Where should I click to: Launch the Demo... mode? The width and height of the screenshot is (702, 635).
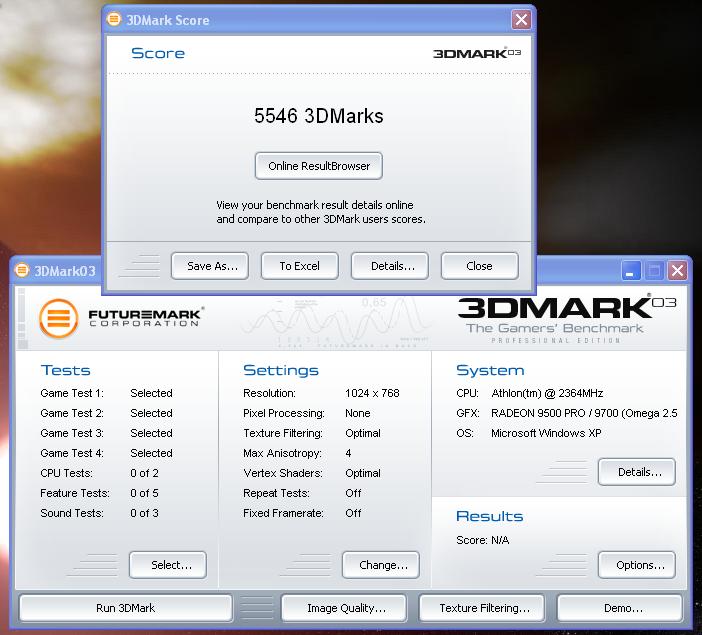tap(620, 607)
